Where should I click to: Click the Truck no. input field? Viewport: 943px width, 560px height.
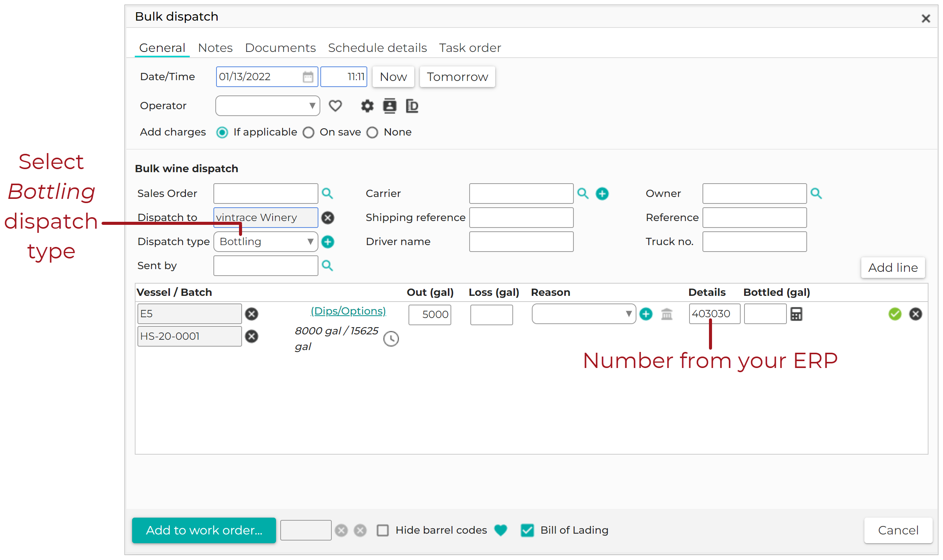(754, 242)
